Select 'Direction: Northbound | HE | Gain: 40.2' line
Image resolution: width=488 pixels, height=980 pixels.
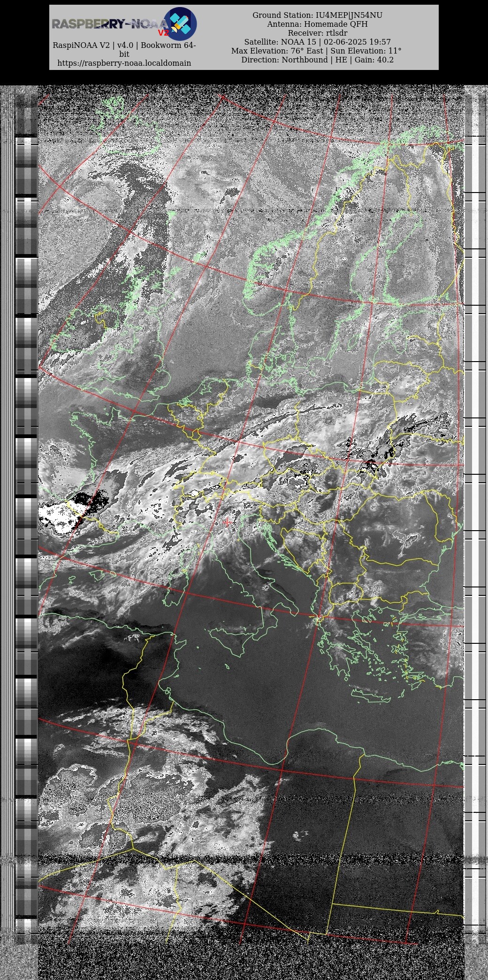[x=318, y=60]
